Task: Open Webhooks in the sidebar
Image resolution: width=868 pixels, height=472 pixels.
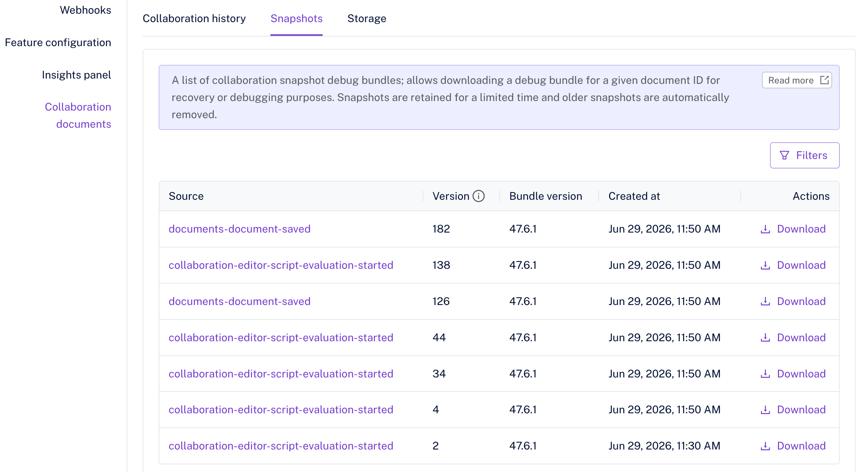Action: click(x=85, y=10)
